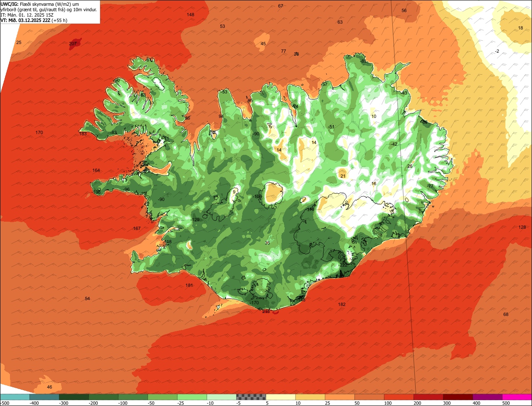532x406 pixels.
Task: Click the pale green -10 to -5 legend swatch
Action: [x=221, y=397]
